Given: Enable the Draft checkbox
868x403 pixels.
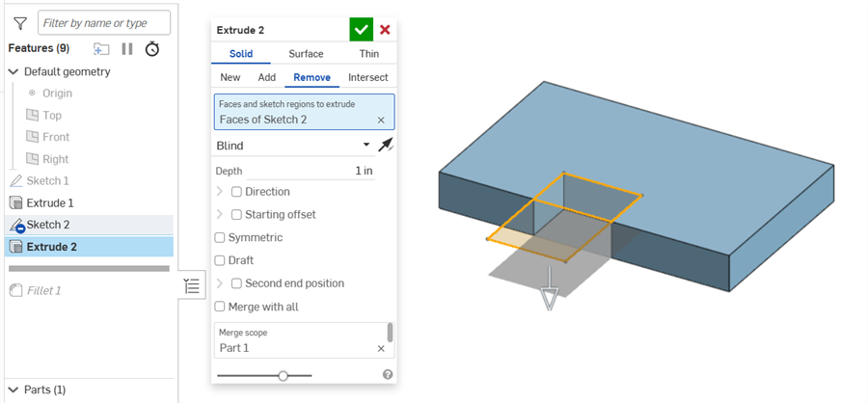Looking at the screenshot, I should pyautogui.click(x=220, y=260).
